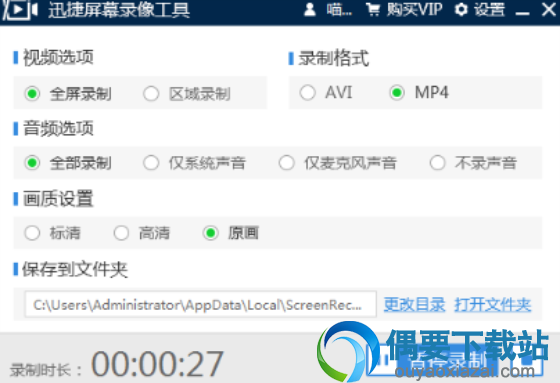Select 全屏录制 full screen recording
This screenshot has height=383, width=560.
68,94
